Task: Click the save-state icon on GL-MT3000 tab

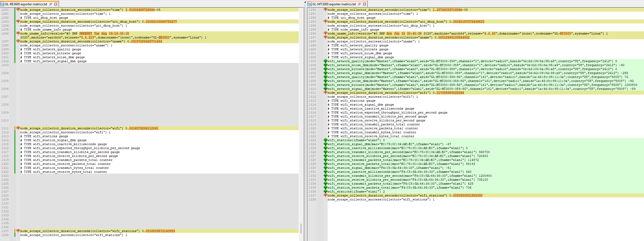Action: click(x=310, y=4)
